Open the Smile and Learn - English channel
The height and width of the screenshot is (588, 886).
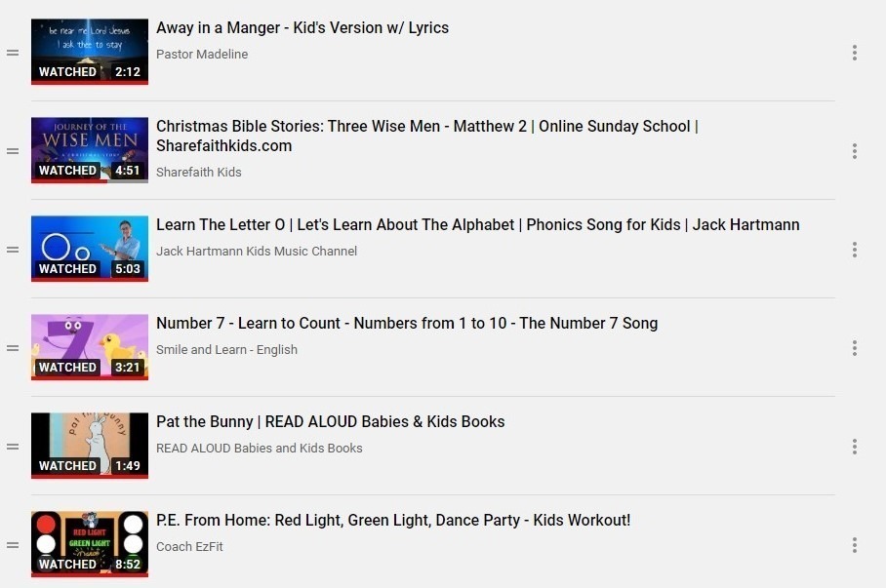coord(226,349)
